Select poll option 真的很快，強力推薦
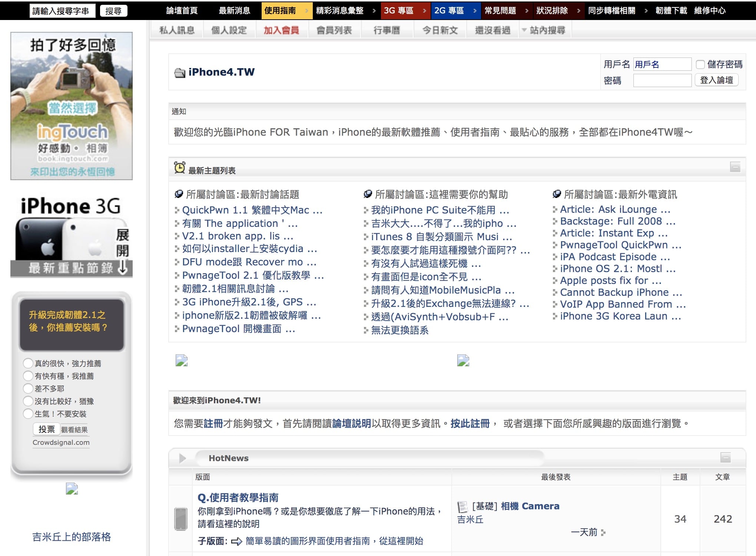The height and width of the screenshot is (556, 756). coord(28,363)
